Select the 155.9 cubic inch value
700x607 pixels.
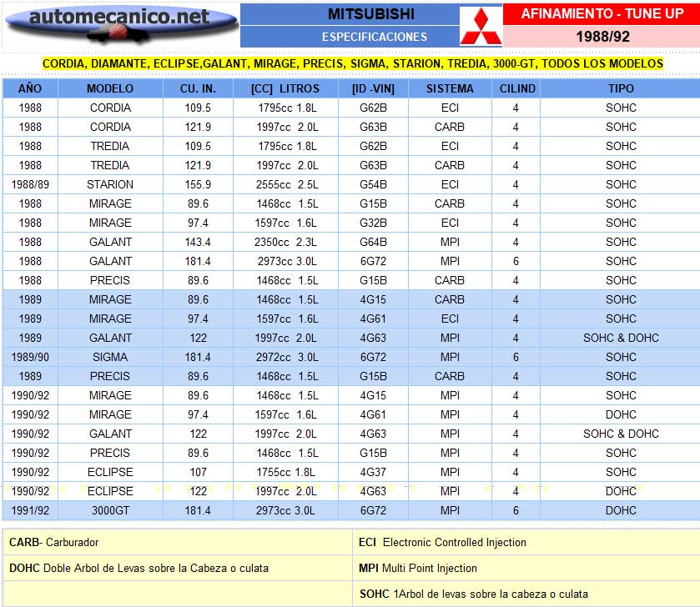click(198, 184)
